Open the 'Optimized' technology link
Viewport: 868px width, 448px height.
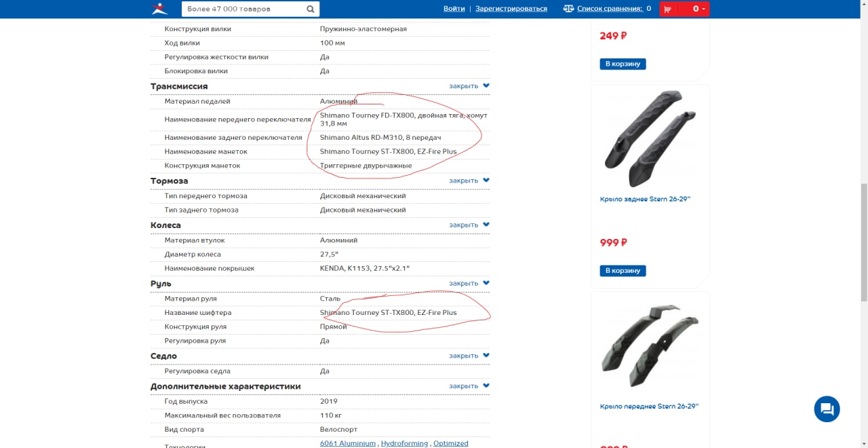point(451,443)
